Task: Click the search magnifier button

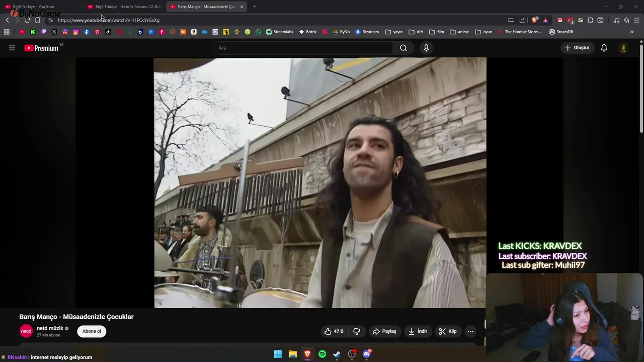Action: (x=404, y=48)
